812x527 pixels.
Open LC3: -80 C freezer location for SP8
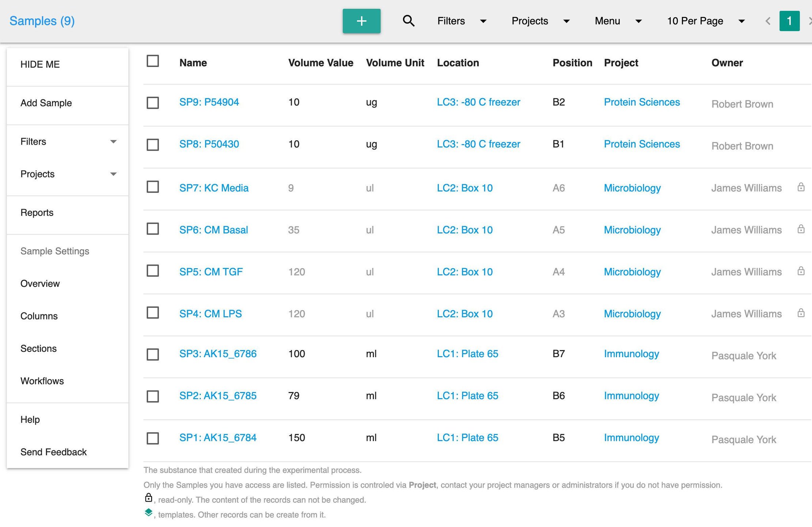coord(478,144)
